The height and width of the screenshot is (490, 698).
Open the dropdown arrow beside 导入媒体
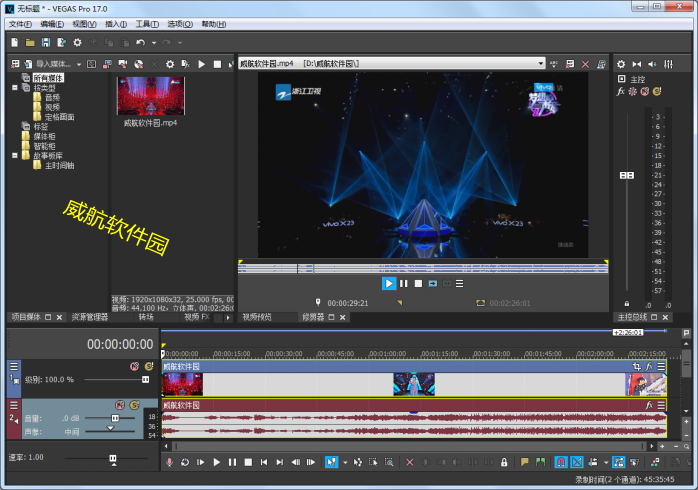point(79,65)
